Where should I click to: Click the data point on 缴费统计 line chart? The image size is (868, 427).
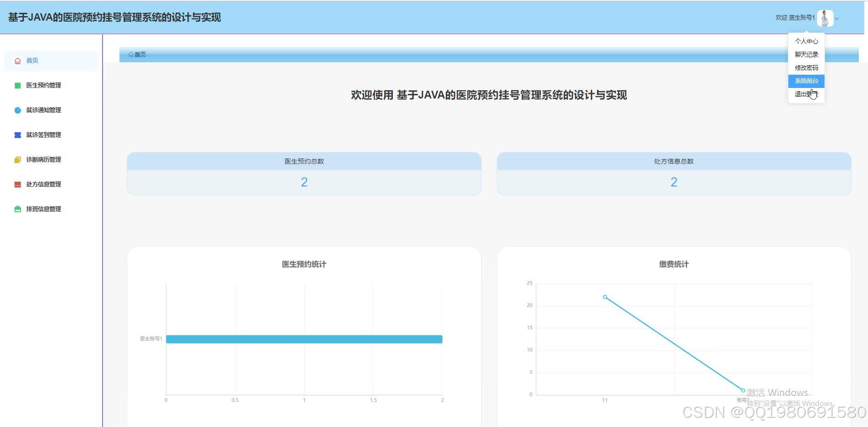(605, 297)
